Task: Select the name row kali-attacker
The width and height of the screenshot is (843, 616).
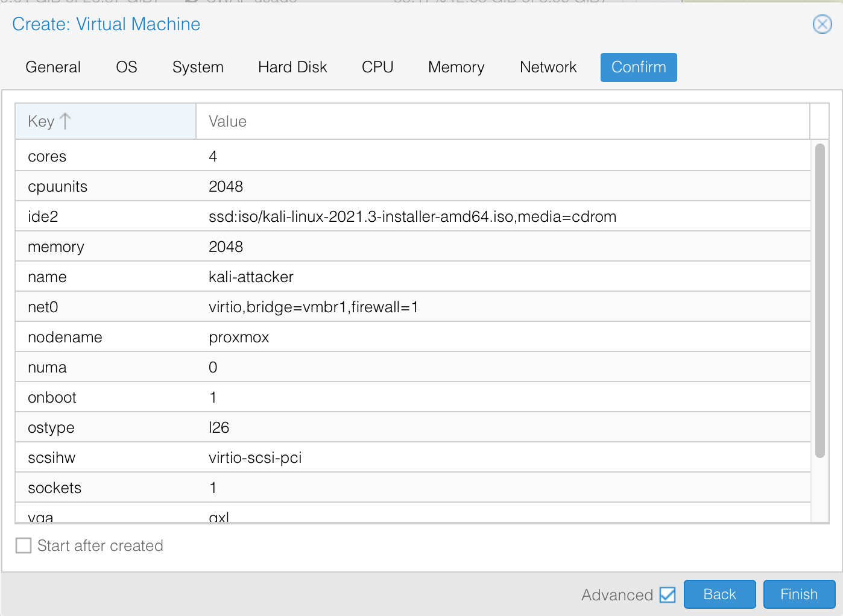Action: tap(412, 277)
